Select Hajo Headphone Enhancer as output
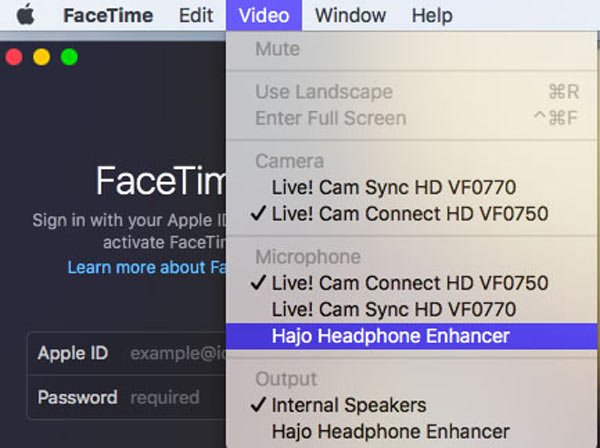The height and width of the screenshot is (448, 600). coord(411,432)
